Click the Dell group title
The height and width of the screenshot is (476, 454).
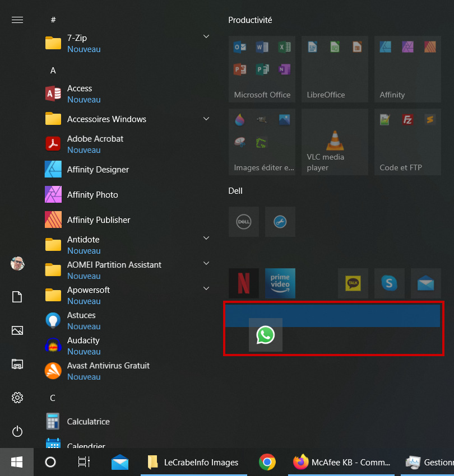(235, 191)
